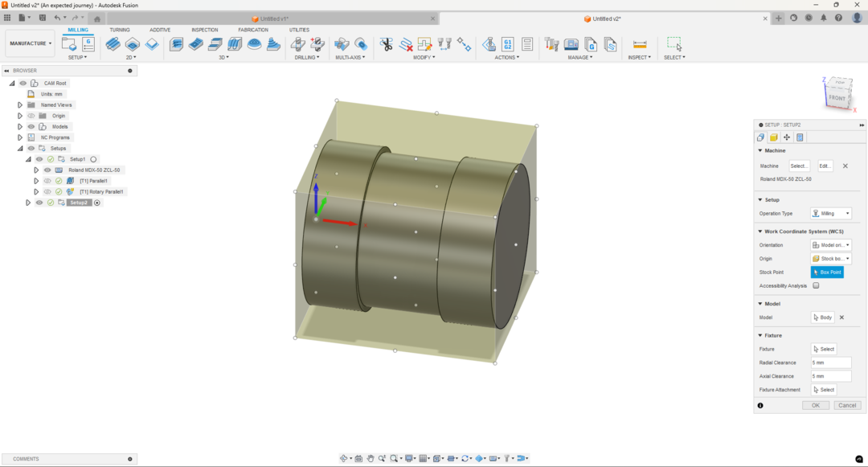The image size is (868, 467).
Task: Click the Model Body selection button
Action: 822,317
